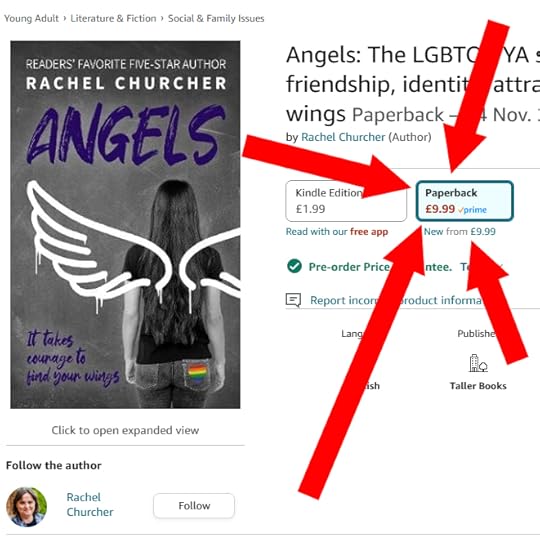Image resolution: width=540 pixels, height=540 pixels.
Task: Open the Social & Family Issues breadcrumb
Action: click(216, 18)
